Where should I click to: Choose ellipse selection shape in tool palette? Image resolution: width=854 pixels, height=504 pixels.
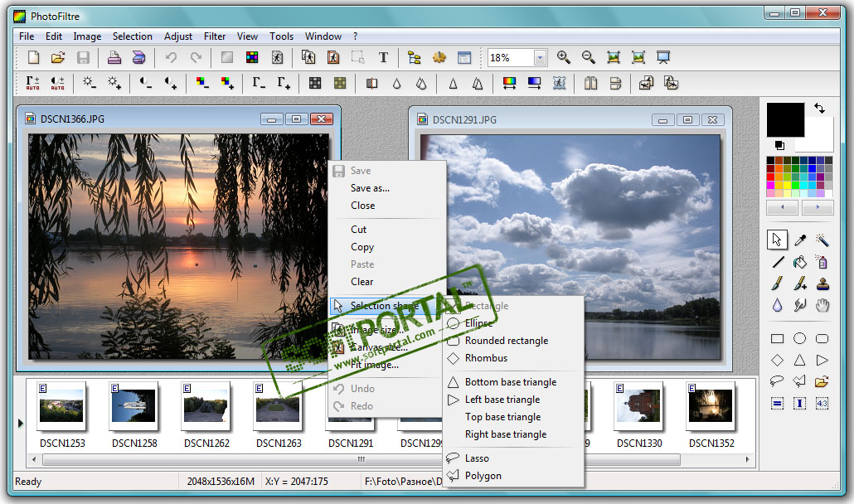click(x=799, y=339)
